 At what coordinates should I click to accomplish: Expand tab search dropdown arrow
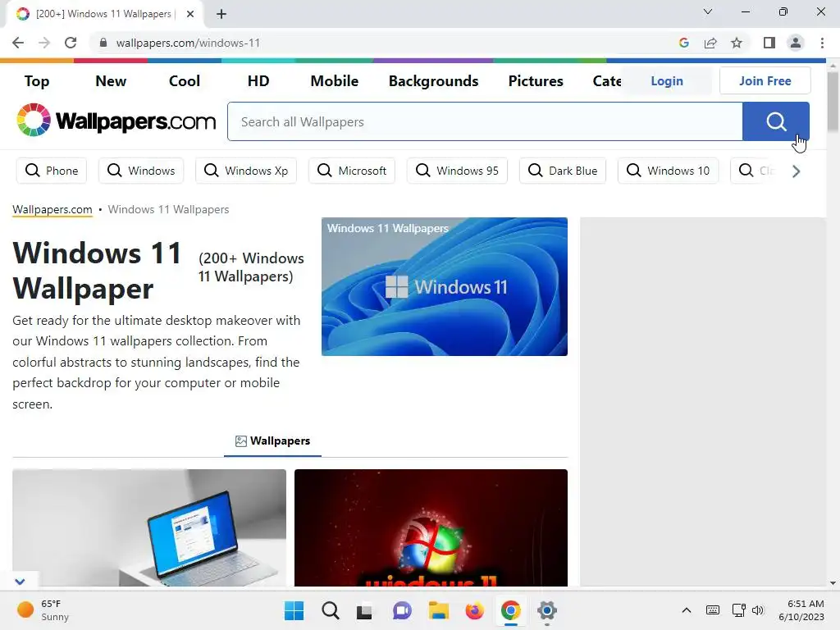click(x=708, y=11)
